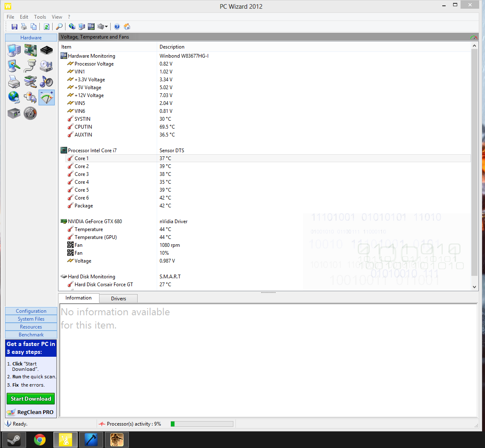This screenshot has width=485, height=448.
Task: Click the Copy toolbar icon
Action: (34, 27)
